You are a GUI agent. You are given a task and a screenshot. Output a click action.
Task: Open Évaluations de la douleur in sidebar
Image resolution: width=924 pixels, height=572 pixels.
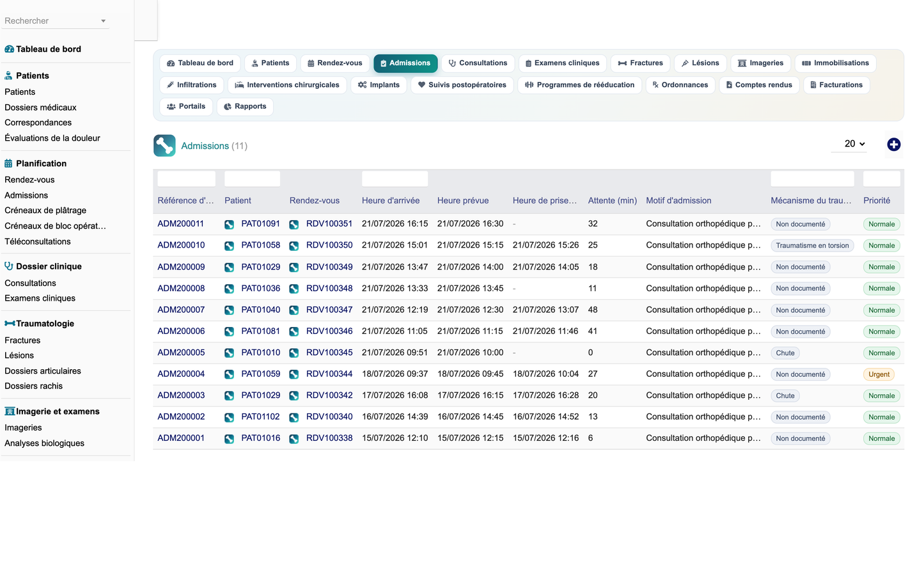point(52,138)
